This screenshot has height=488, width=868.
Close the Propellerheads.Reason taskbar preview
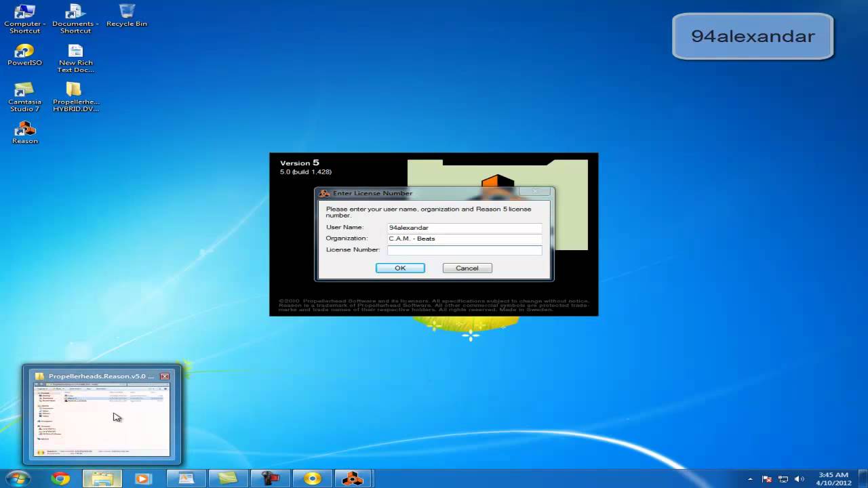[x=164, y=376]
